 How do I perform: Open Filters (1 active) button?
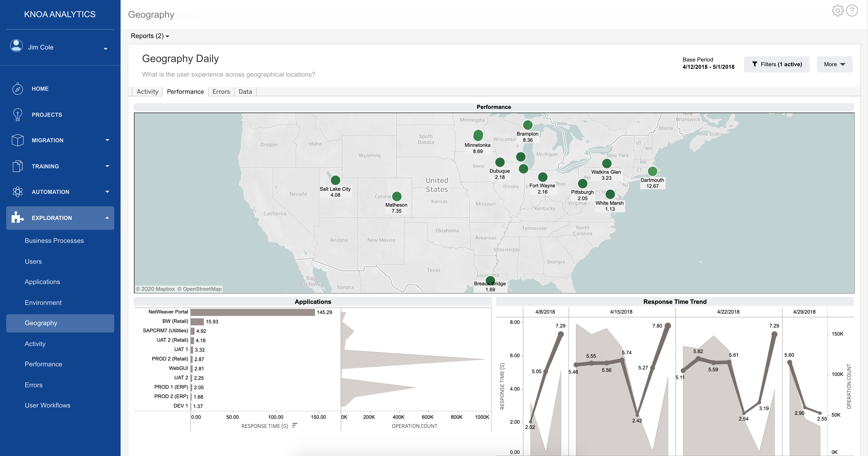tap(776, 64)
